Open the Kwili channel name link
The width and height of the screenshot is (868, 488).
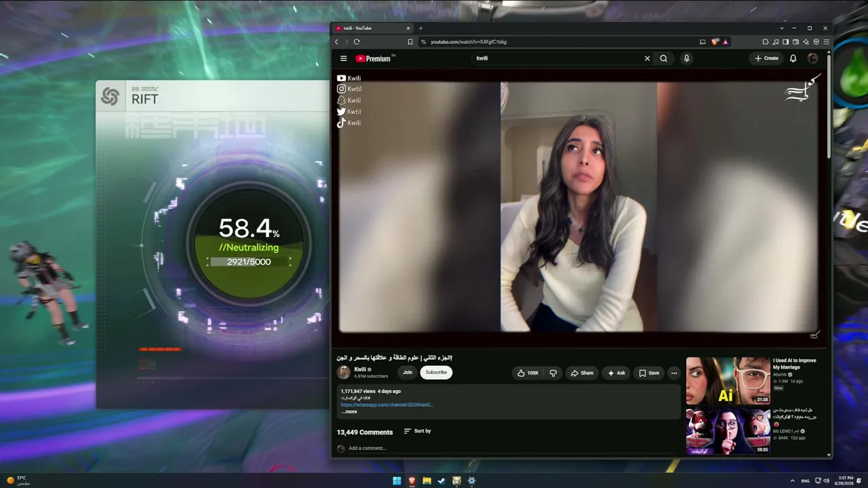[x=360, y=369]
